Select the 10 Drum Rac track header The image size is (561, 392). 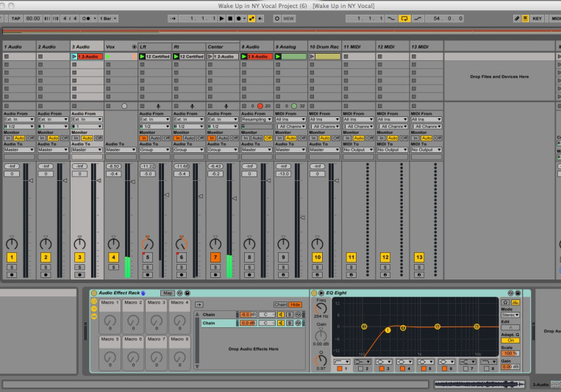click(x=324, y=47)
